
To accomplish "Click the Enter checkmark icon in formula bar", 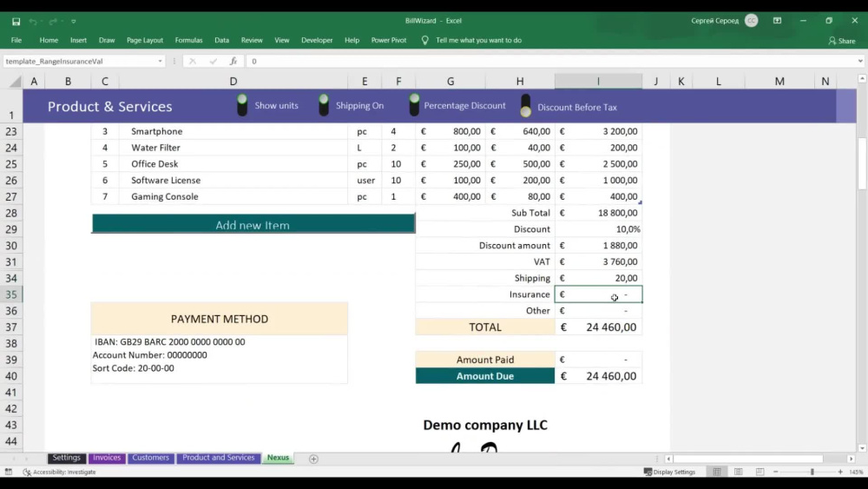I will pos(214,61).
